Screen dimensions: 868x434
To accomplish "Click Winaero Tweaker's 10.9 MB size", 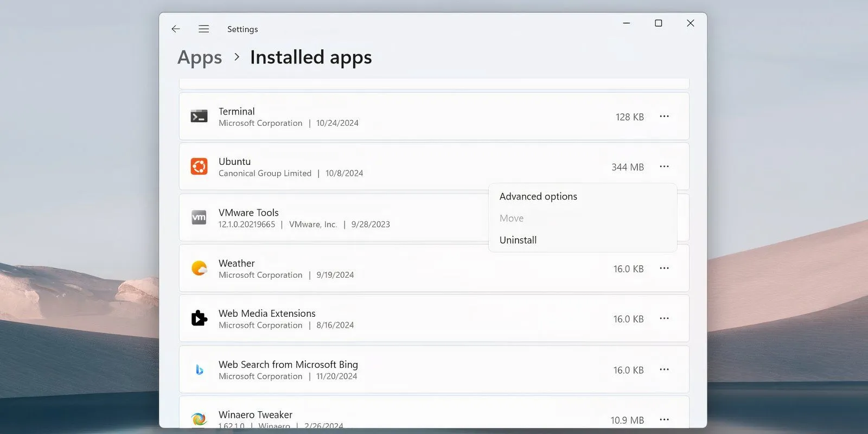I will pos(627,420).
